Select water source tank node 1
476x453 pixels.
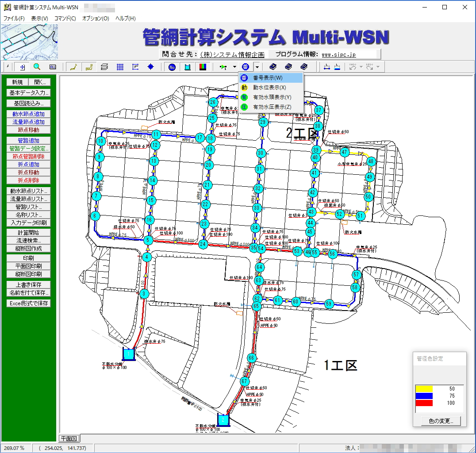point(129,354)
